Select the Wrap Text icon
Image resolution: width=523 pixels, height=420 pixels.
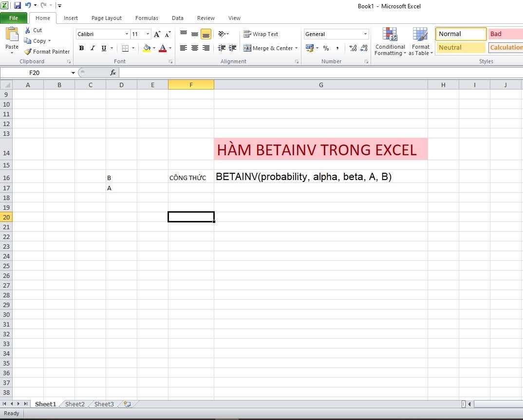pyautogui.click(x=261, y=34)
